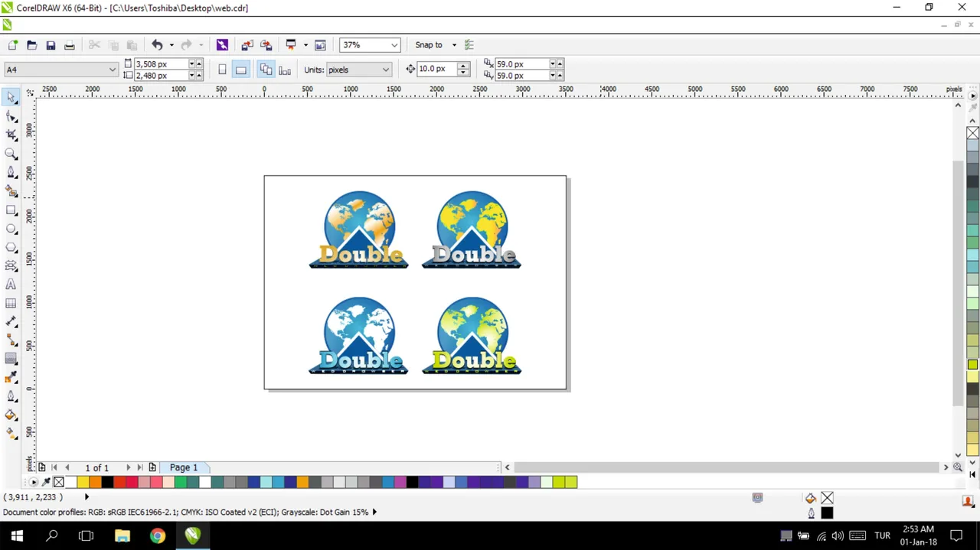Select the Table tool
Image resolution: width=980 pixels, height=550 pixels.
point(11,303)
